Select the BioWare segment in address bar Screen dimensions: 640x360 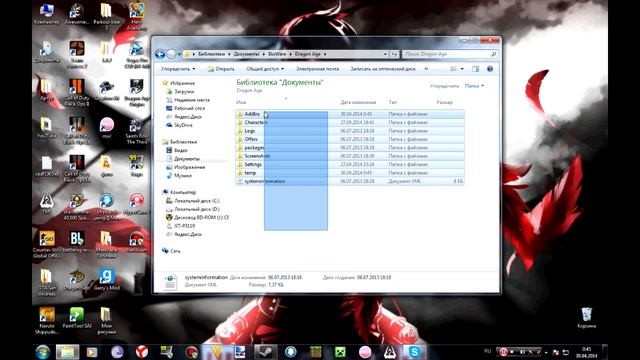[x=277, y=54]
